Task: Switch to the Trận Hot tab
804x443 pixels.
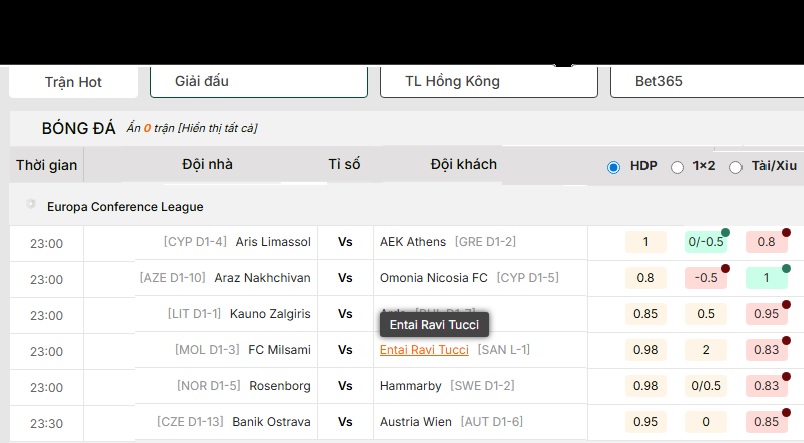Action: click(73, 82)
